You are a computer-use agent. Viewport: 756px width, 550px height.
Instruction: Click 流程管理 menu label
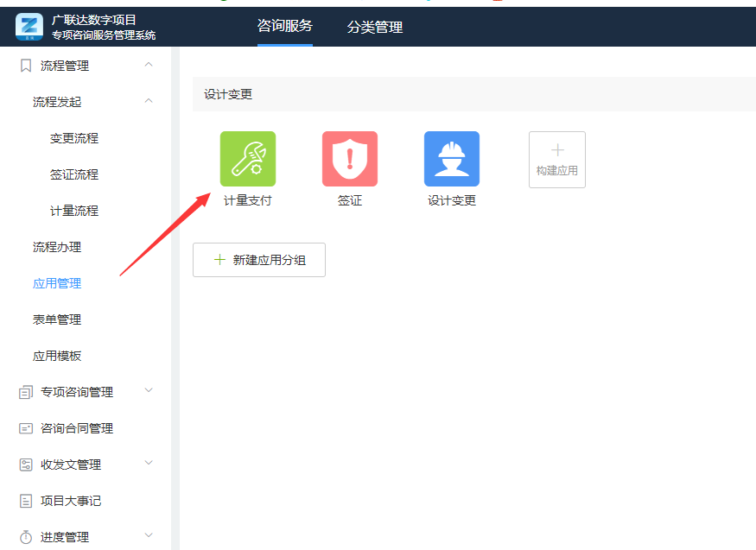65,66
